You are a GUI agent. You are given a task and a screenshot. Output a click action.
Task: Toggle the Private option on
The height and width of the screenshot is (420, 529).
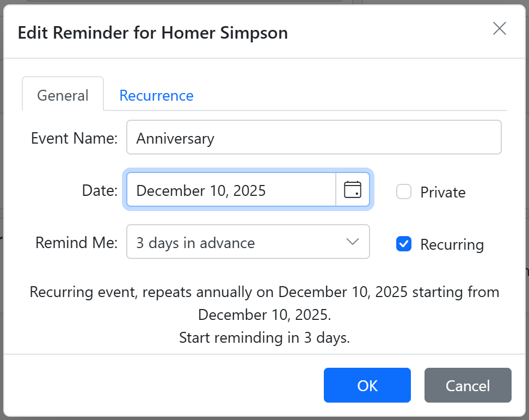(403, 192)
